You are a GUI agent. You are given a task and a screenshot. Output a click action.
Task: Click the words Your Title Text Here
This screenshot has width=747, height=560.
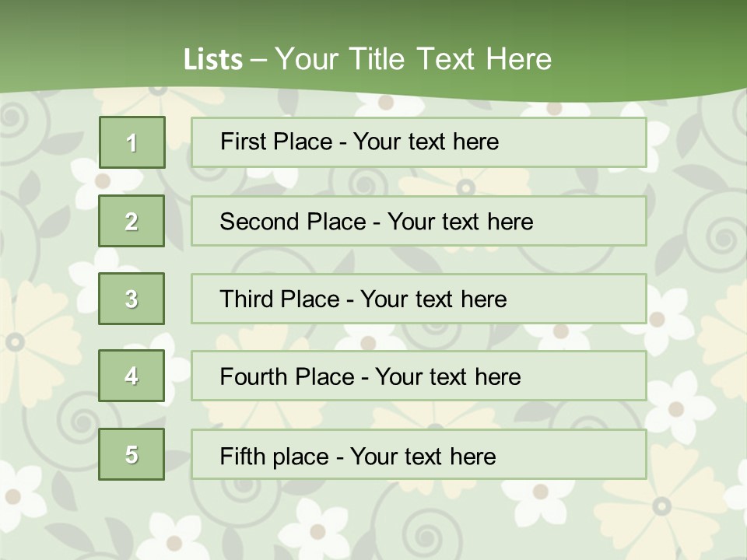click(413, 59)
